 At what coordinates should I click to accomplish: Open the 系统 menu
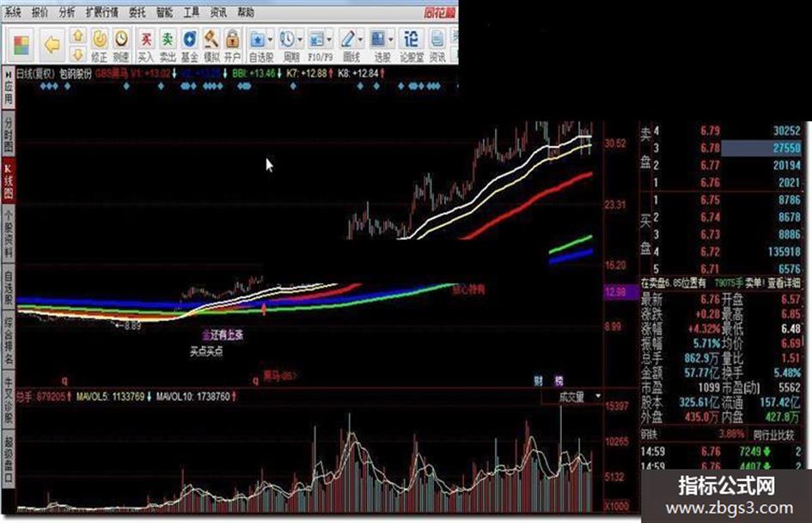[x=12, y=12]
